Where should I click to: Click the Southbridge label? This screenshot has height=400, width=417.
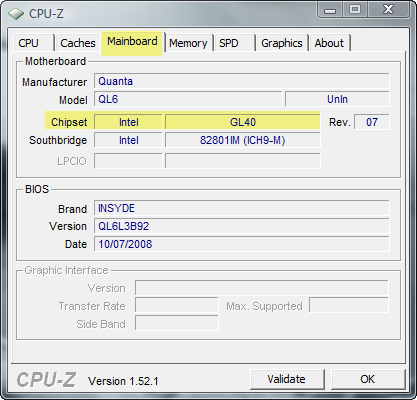58,140
